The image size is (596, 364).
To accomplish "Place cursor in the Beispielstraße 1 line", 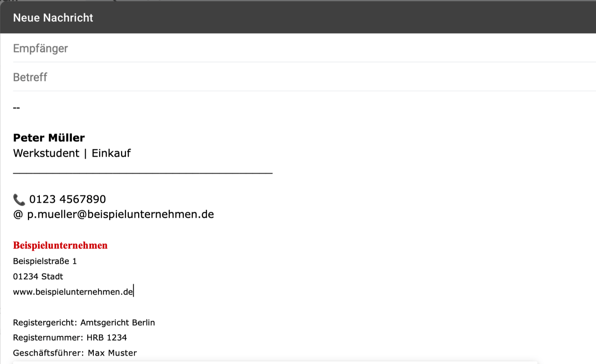I will point(45,261).
